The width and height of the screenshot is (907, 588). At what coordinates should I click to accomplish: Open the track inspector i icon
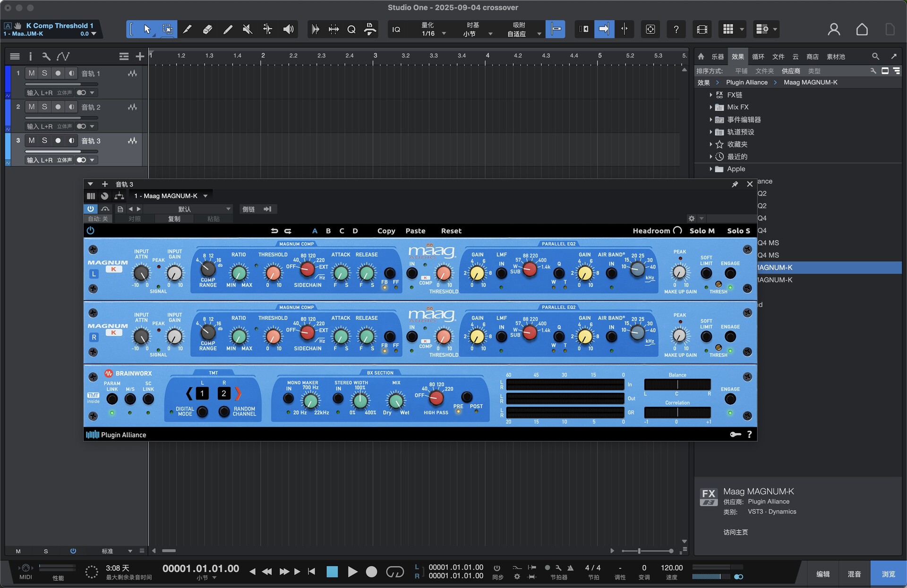30,56
